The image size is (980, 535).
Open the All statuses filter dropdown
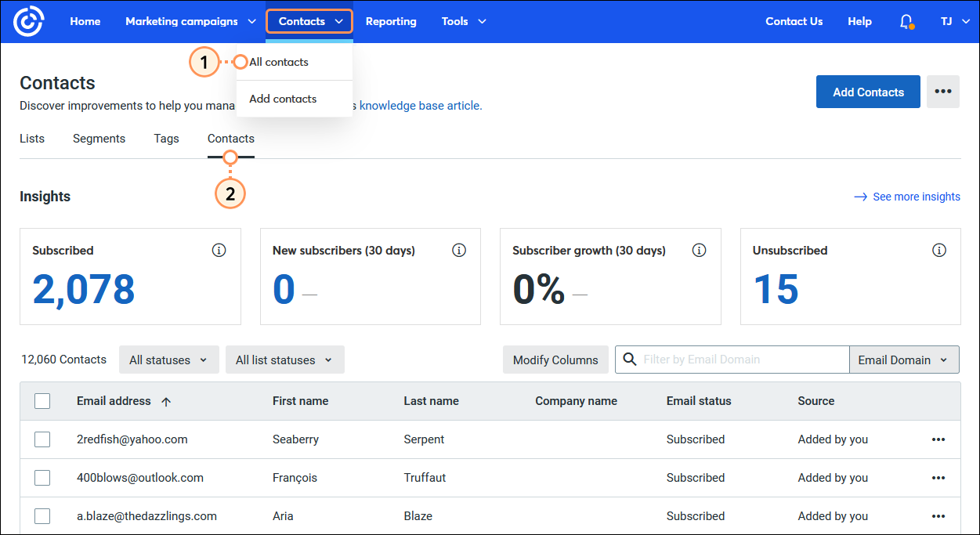coord(168,360)
